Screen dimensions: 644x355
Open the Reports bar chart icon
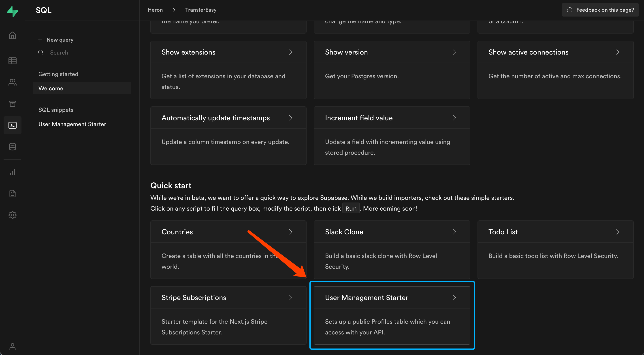[13, 172]
